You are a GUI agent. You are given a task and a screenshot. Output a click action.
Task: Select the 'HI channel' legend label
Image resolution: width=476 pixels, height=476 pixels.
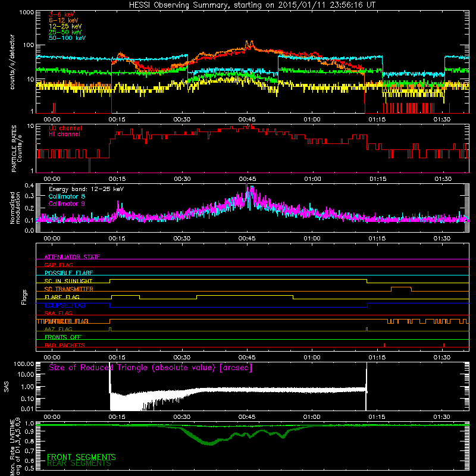64,134
